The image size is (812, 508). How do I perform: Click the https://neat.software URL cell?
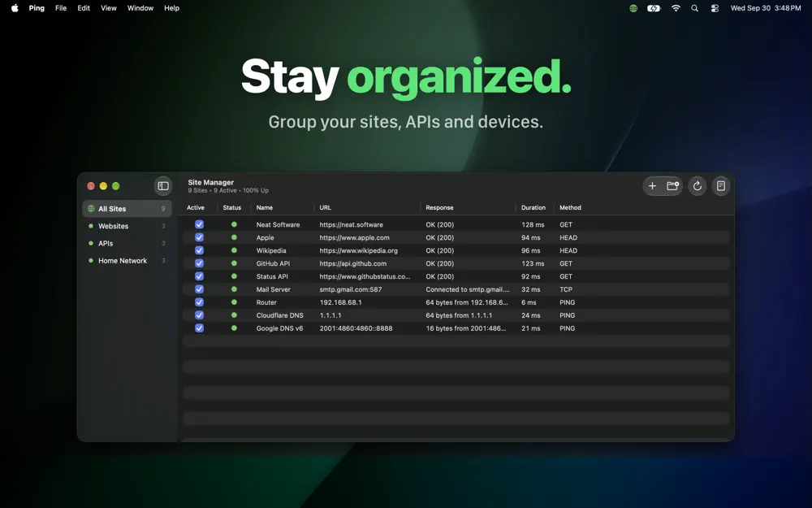pyautogui.click(x=351, y=224)
